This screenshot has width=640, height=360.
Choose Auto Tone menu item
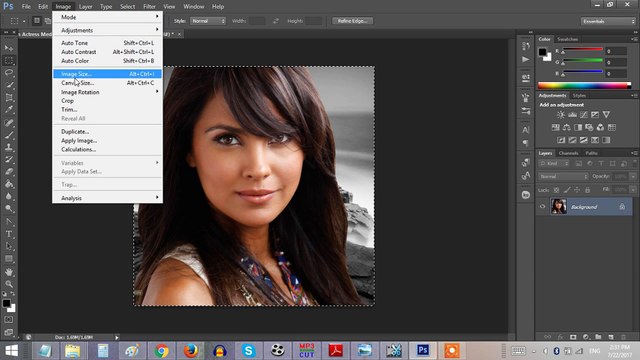pos(108,43)
